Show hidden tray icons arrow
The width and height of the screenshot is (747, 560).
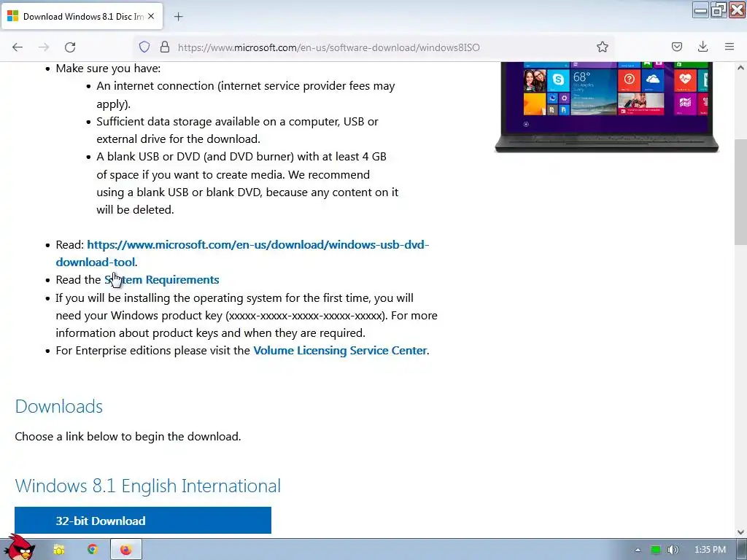pos(638,550)
